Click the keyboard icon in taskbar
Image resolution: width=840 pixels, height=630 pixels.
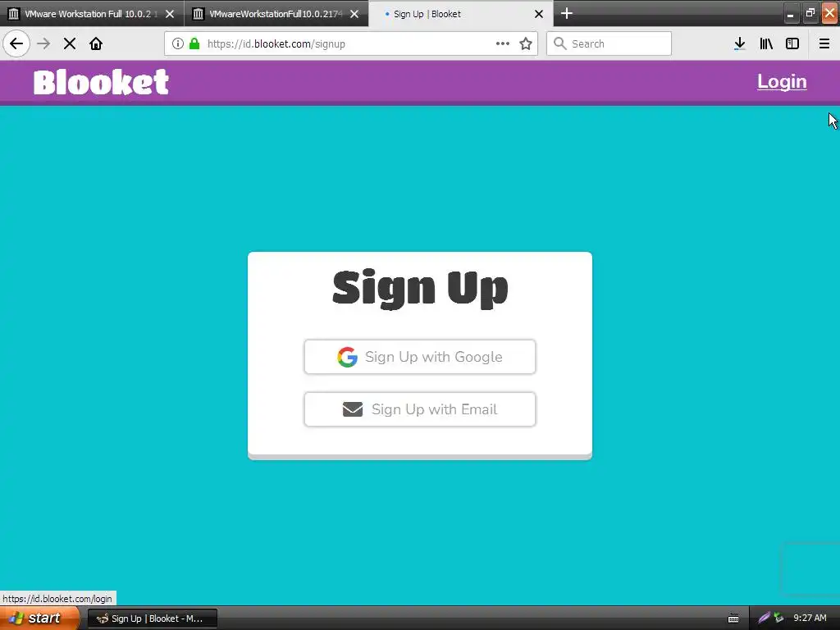point(733,619)
